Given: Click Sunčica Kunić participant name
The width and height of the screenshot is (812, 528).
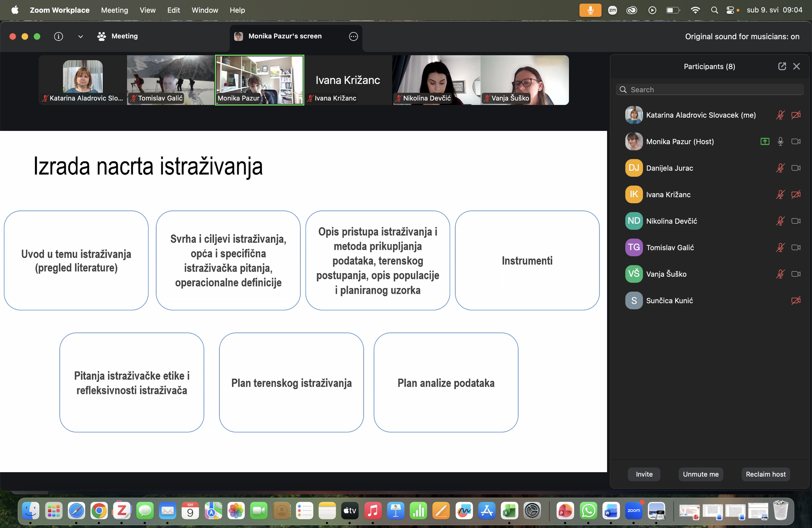Looking at the screenshot, I should click(x=669, y=300).
